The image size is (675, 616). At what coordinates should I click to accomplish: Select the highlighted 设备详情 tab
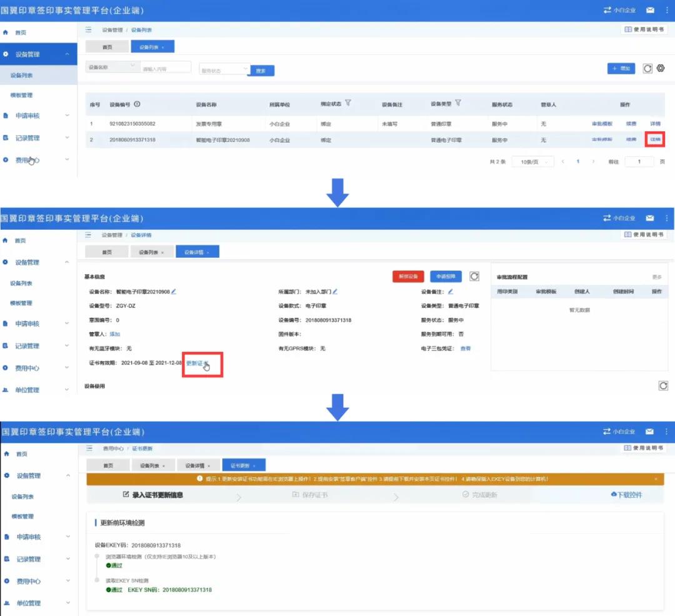197,252
